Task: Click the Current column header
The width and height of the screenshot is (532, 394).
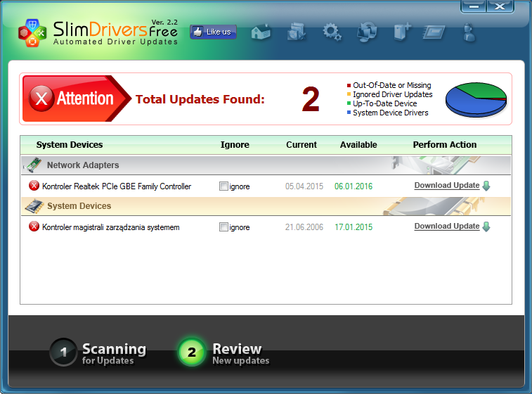Action: coord(301,145)
